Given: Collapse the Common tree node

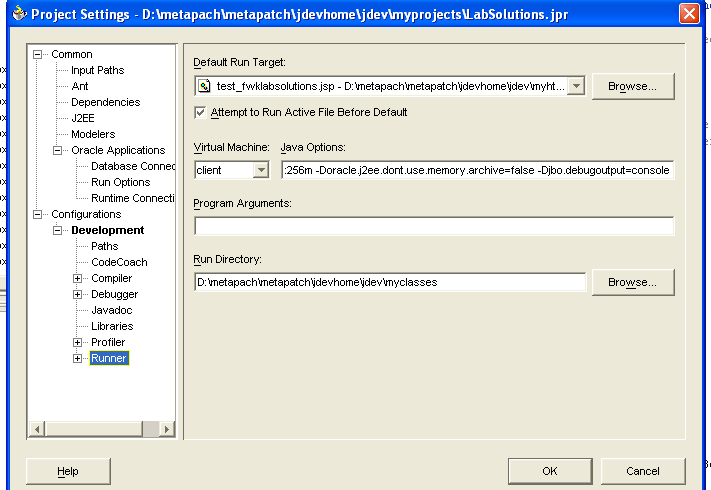Looking at the screenshot, I should (x=38, y=54).
